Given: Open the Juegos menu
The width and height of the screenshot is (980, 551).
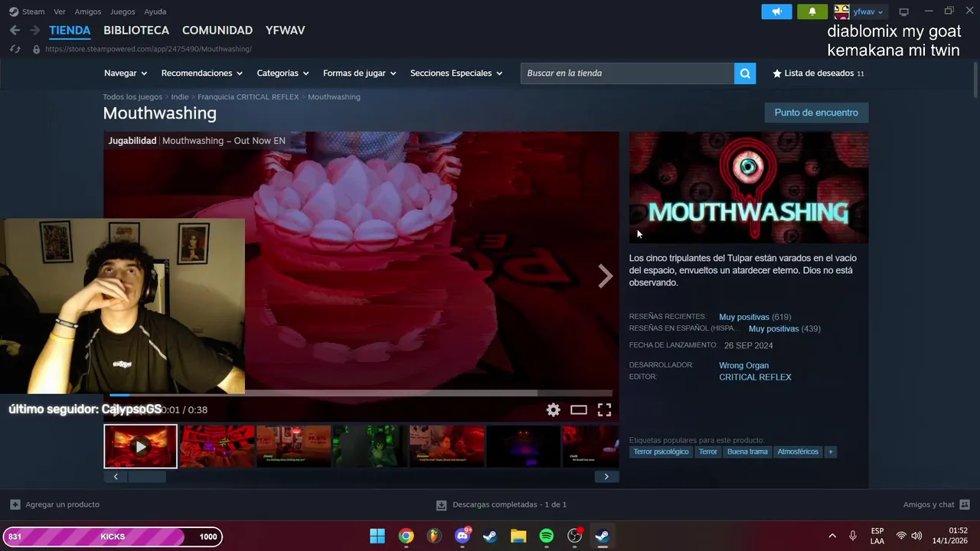Looking at the screenshot, I should [122, 11].
